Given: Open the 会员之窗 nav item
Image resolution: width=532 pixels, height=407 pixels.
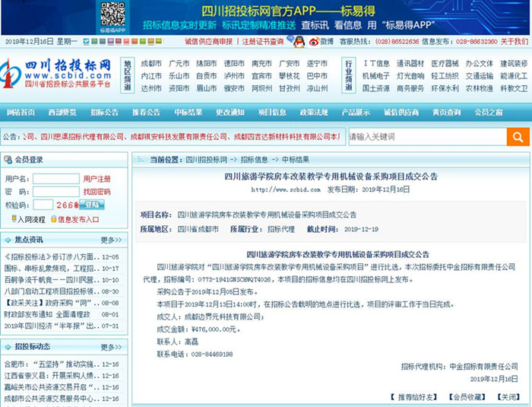Looking at the screenshot, I should 489,113.
